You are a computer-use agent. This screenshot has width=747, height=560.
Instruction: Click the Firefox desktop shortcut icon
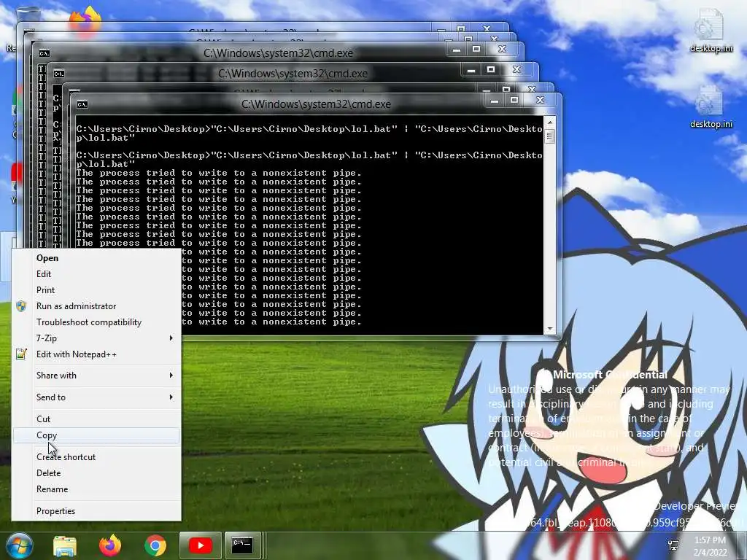click(86, 20)
